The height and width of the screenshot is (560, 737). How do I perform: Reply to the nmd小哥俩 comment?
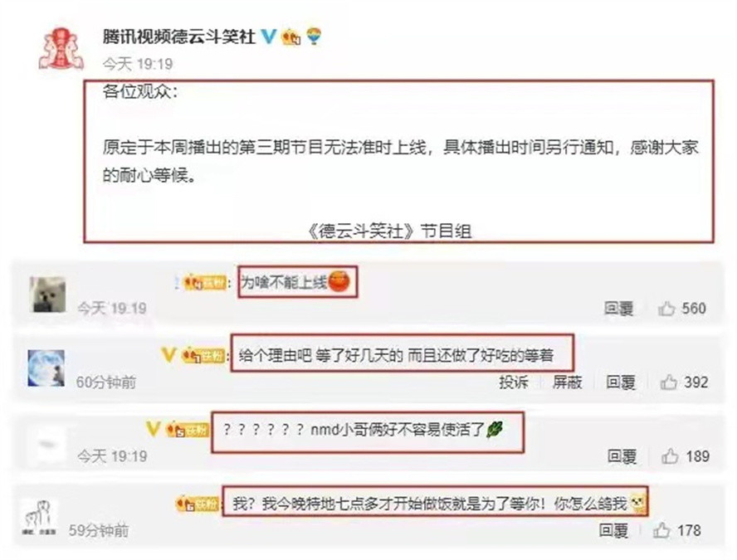[622, 456]
